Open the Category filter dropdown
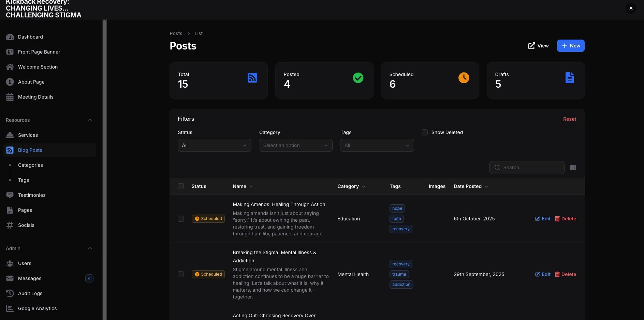Image resolution: width=644 pixels, height=320 pixels. (x=295, y=145)
